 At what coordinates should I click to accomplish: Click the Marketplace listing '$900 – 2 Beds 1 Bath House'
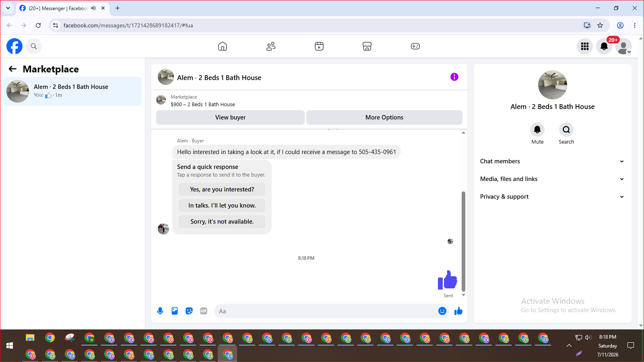(x=203, y=104)
